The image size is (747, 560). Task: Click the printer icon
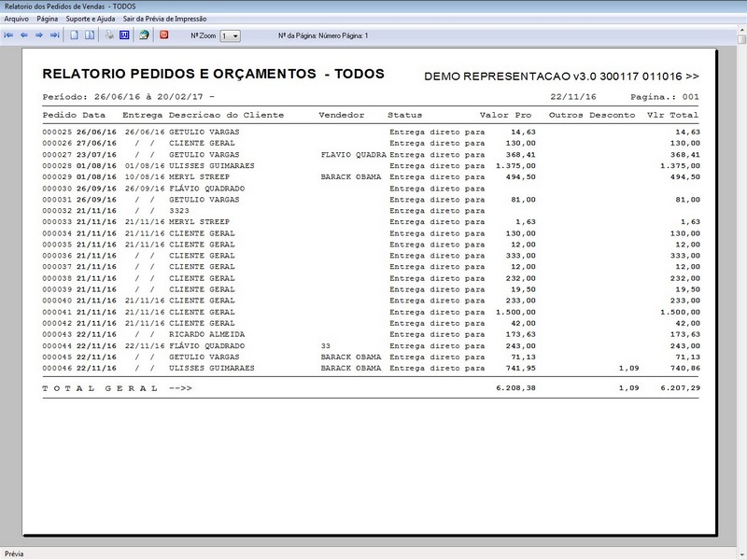point(109,35)
